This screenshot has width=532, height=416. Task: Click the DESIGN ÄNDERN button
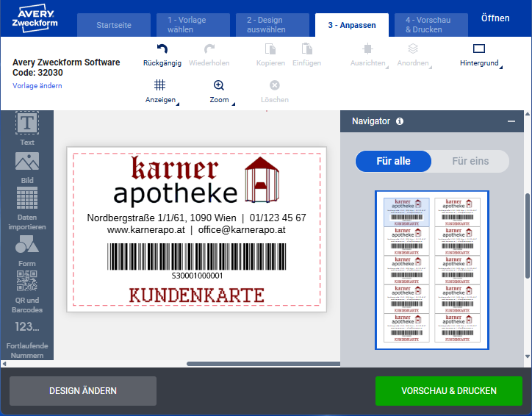83,391
